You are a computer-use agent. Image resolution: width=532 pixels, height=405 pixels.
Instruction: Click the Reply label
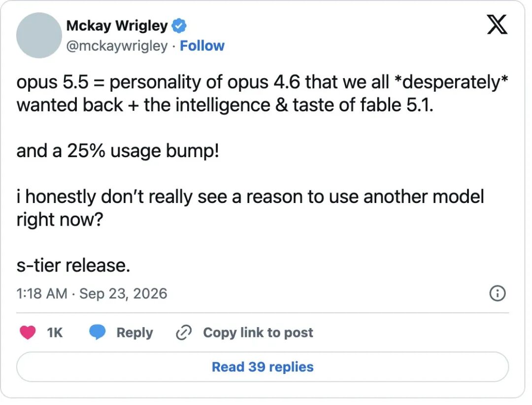134,333
